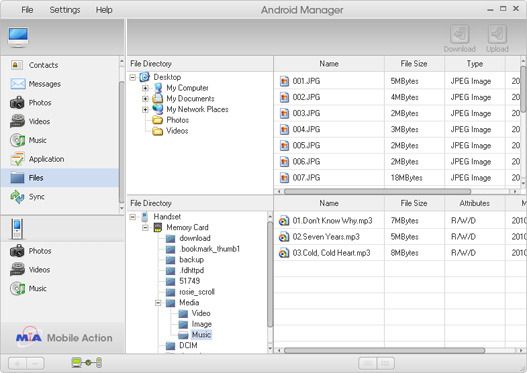Collapse the Desktop tree node

coord(133,77)
